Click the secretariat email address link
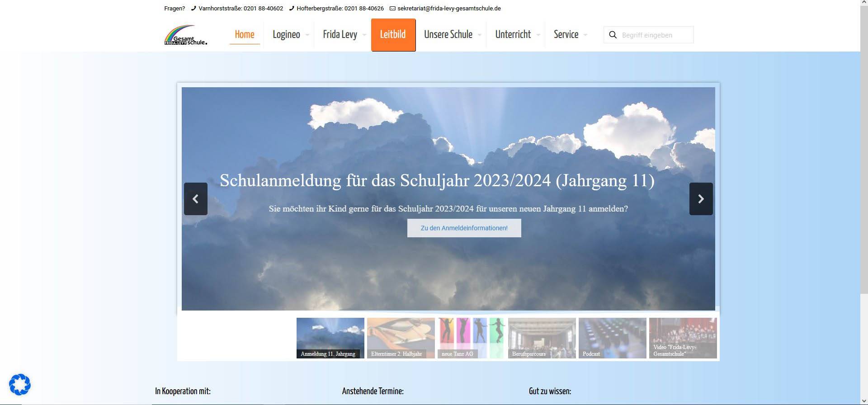The height and width of the screenshot is (405, 868). click(449, 9)
